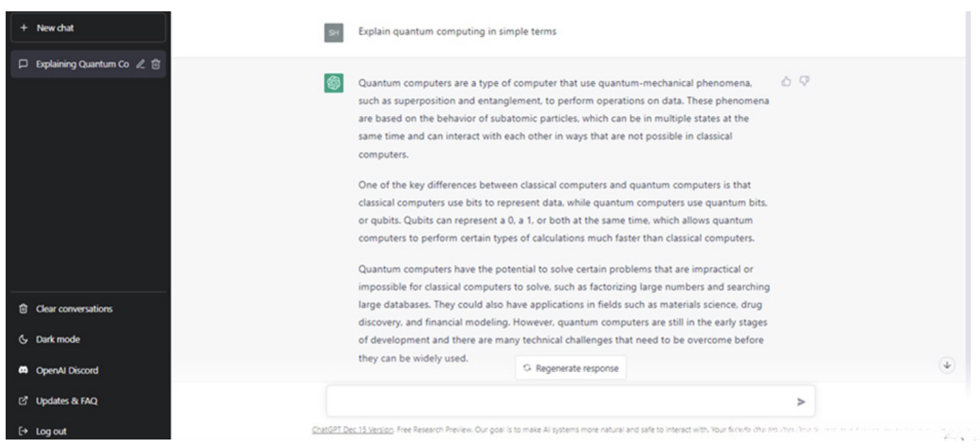The image size is (980, 448).
Task: Open the Explaining Quantum Co conversation
Action: coord(71,64)
